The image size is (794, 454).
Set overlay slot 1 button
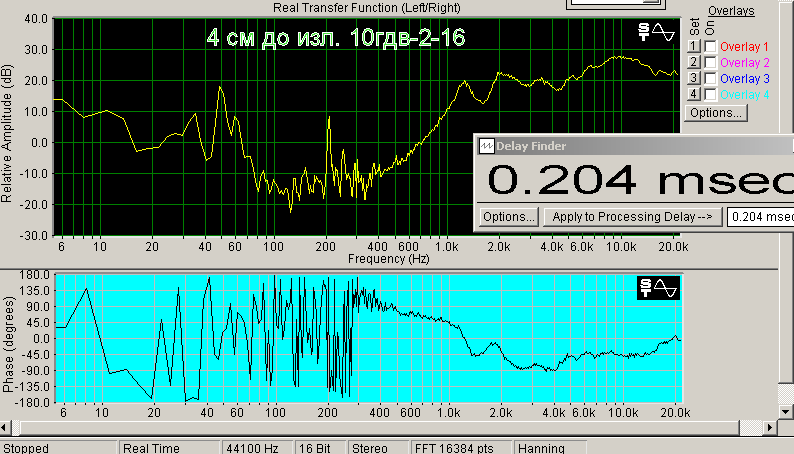(694, 46)
